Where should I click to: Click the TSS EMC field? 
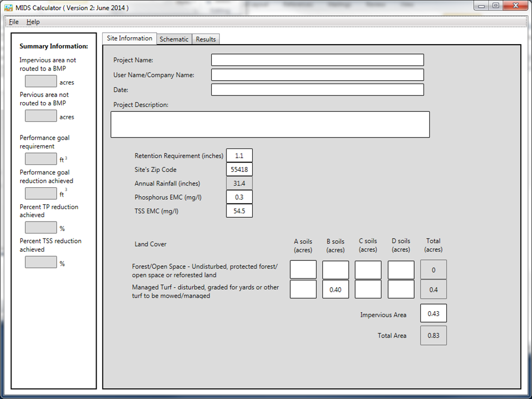coord(239,211)
